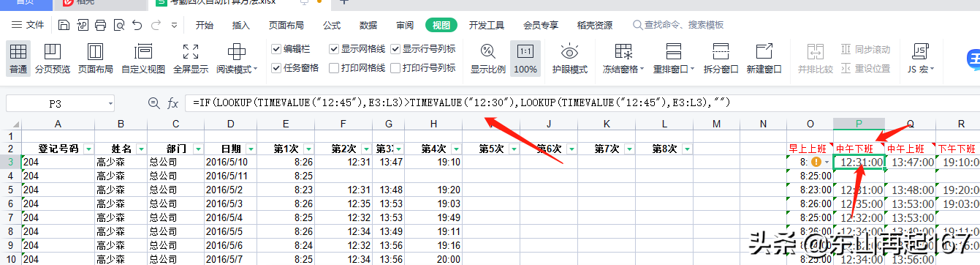
Task: Open 显示比例 zoom dialog
Action: coord(487,59)
